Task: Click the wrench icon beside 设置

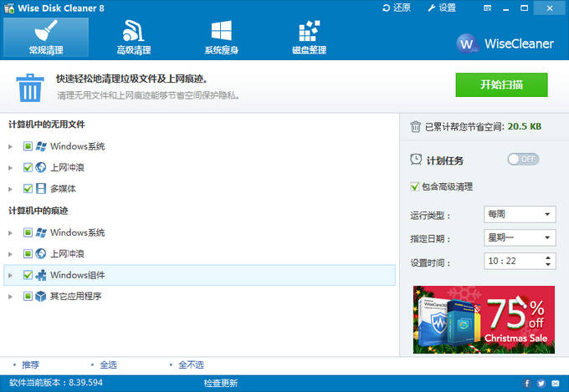Action: 432,8
